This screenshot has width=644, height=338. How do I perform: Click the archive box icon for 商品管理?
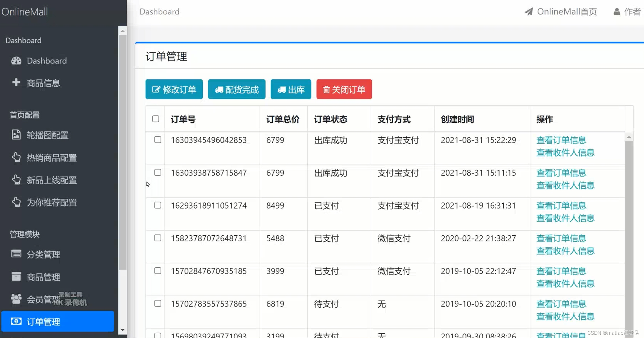coord(16,276)
